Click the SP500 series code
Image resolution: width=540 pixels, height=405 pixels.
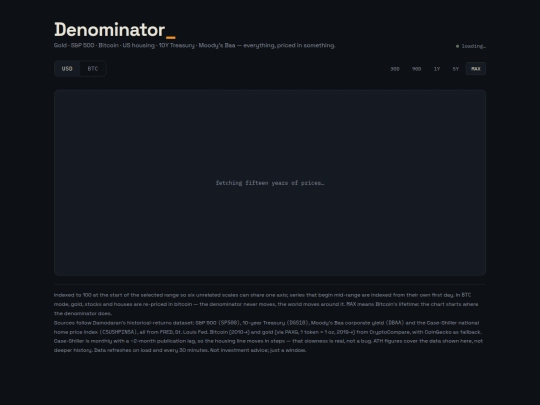click(x=229, y=323)
